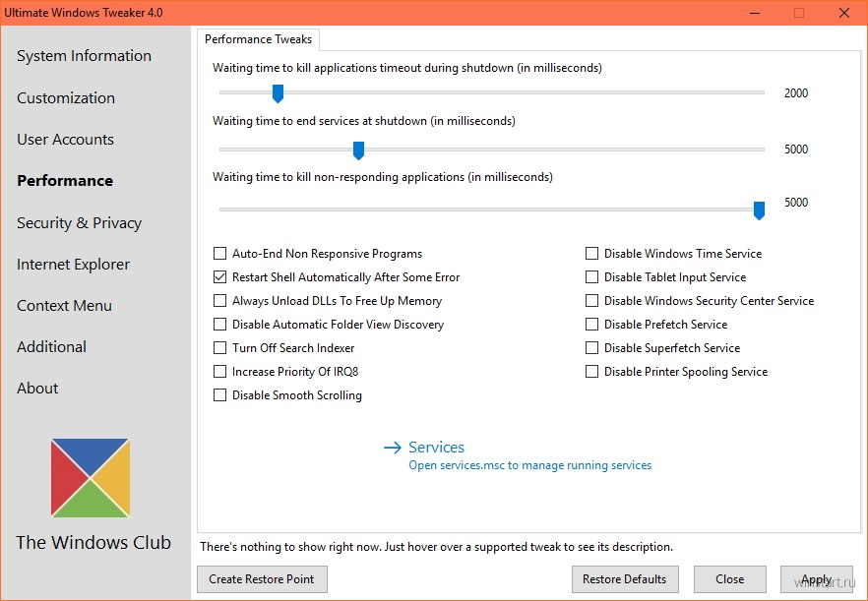Click the hover description status text
868x601 pixels.
pos(436,547)
